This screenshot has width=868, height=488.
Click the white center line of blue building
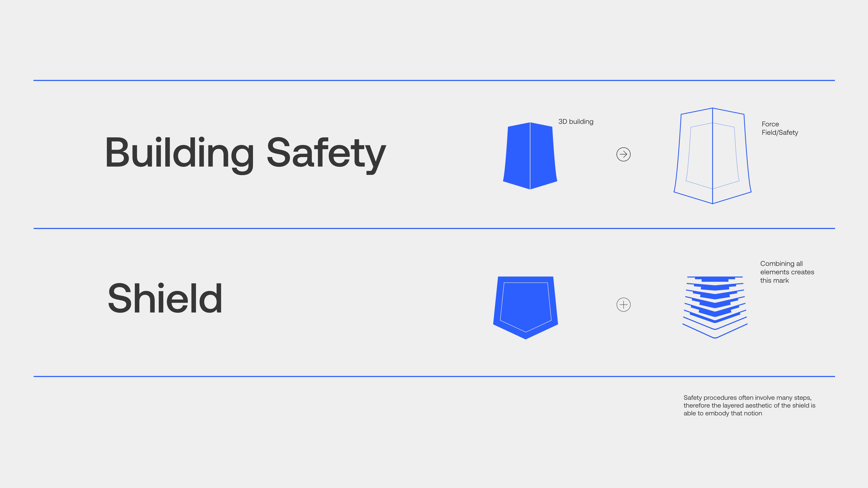click(530, 156)
